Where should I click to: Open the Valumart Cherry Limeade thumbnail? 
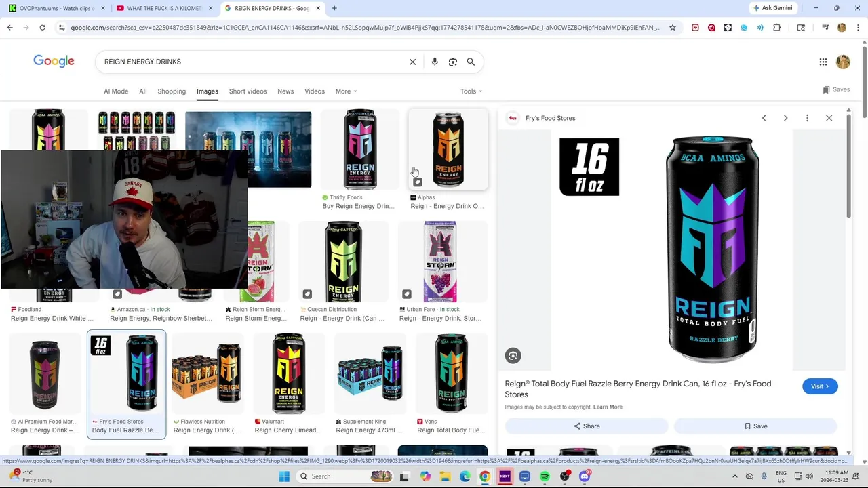coord(288,373)
